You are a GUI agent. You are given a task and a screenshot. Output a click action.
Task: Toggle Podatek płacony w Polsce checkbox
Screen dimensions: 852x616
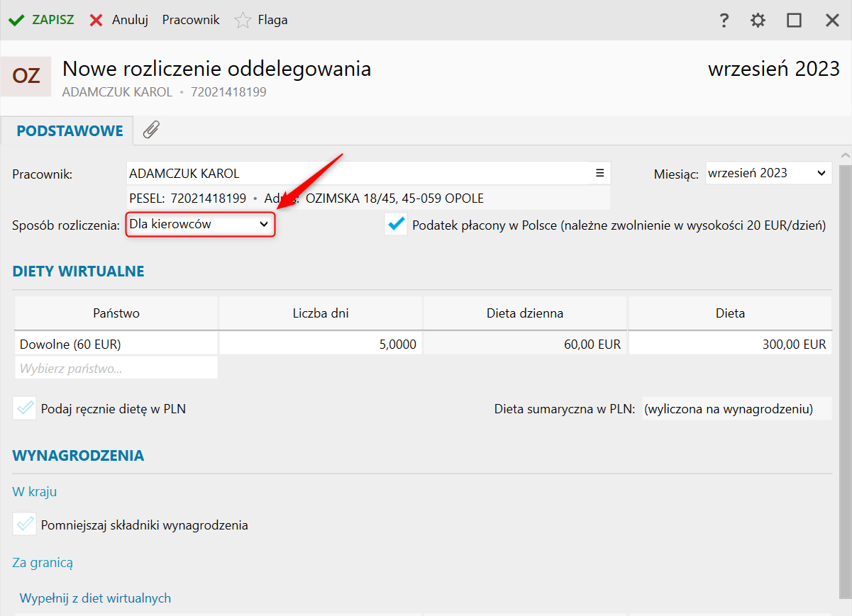coord(396,225)
